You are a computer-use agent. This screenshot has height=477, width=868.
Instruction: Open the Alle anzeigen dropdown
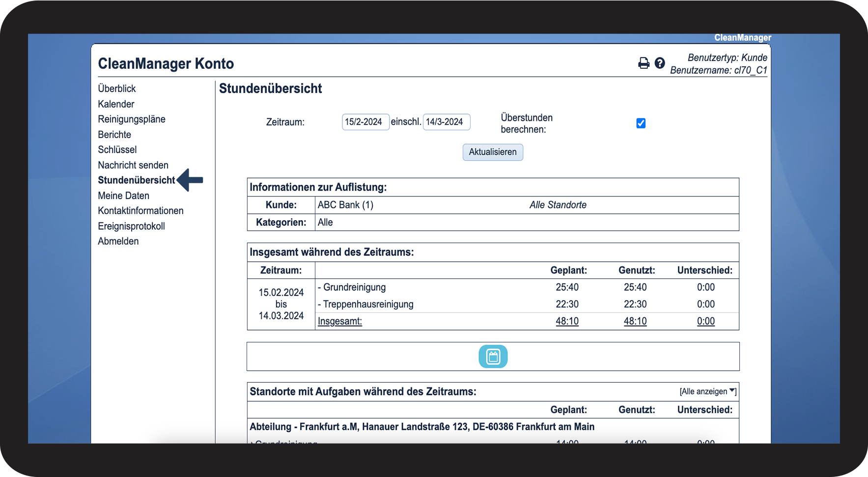click(708, 392)
